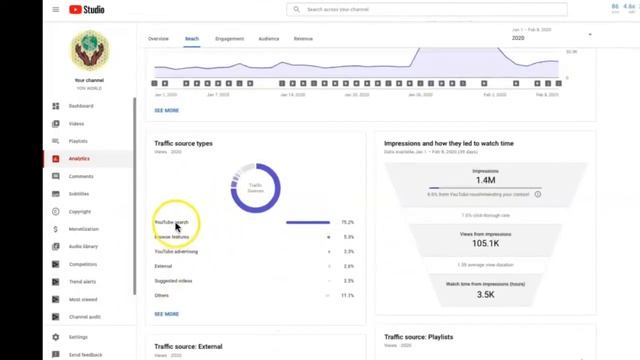640x360 pixels.
Task: Open the channel avatar picture
Action: (89, 51)
